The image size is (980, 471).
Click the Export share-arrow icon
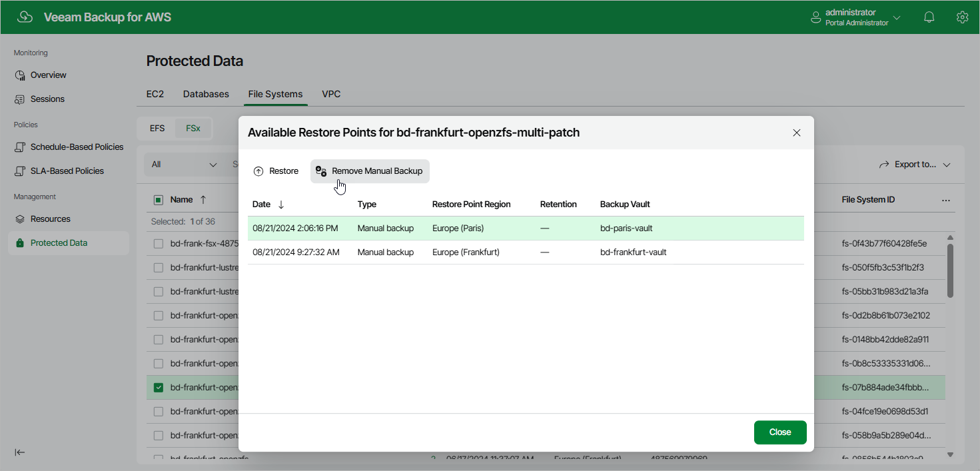[884, 165]
